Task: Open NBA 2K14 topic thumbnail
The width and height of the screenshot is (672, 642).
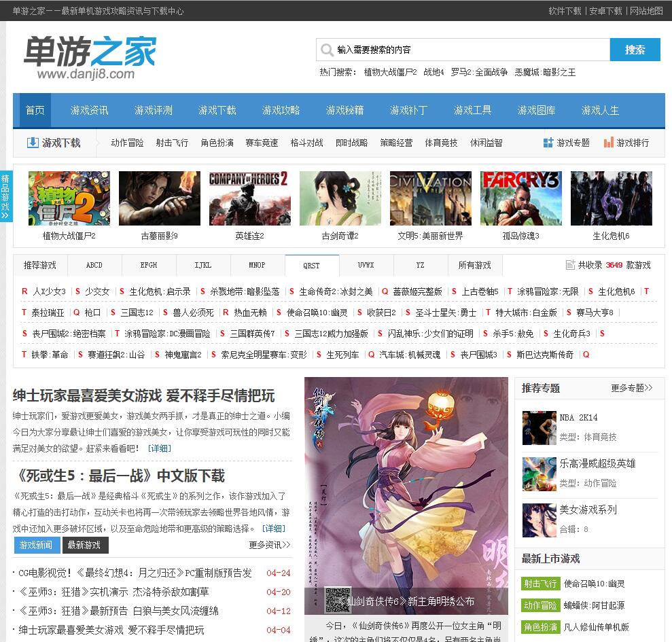Action: click(x=539, y=428)
